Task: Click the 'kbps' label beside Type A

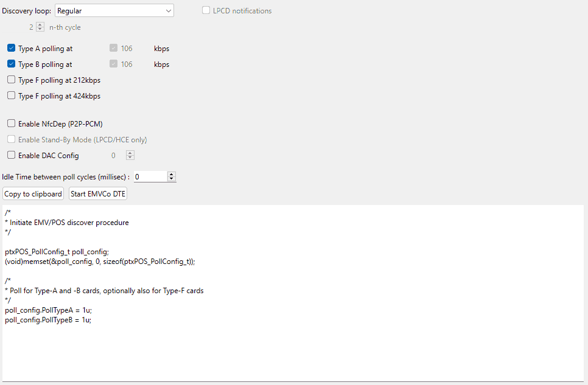Action: click(162, 49)
